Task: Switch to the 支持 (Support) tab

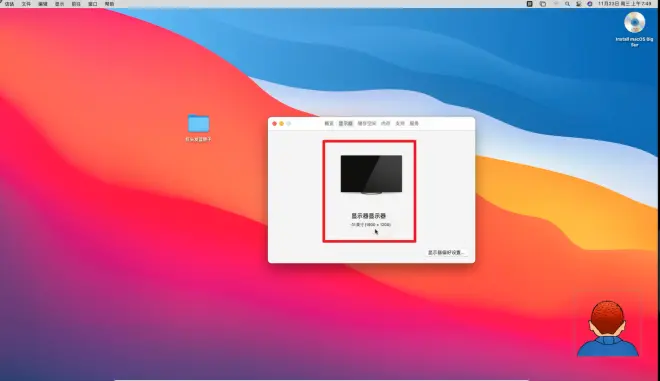Action: 400,123
